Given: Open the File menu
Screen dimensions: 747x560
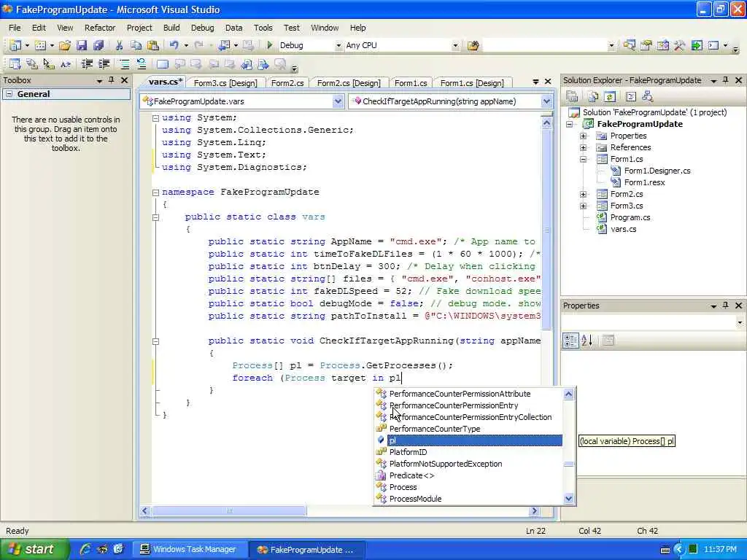Looking at the screenshot, I should click(x=15, y=28).
